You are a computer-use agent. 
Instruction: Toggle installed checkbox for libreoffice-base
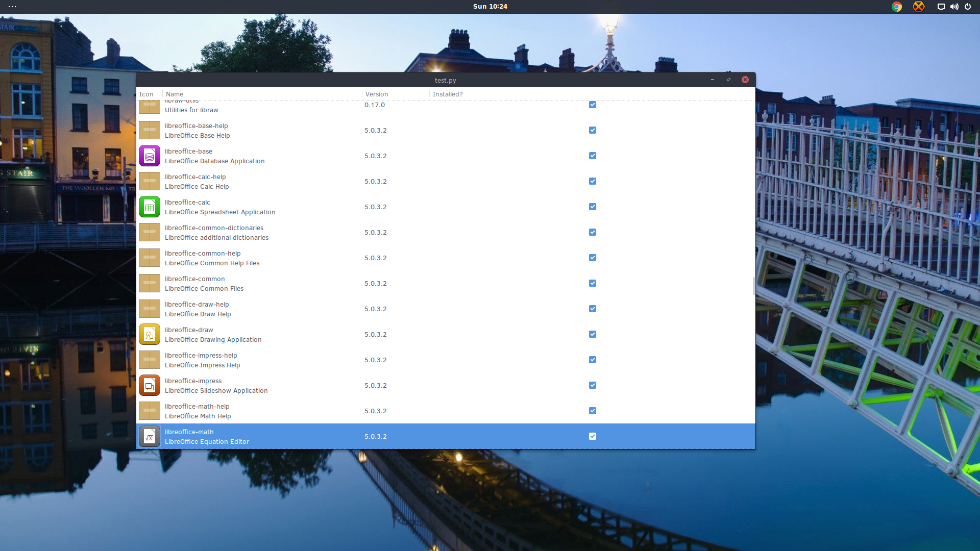[x=593, y=156]
